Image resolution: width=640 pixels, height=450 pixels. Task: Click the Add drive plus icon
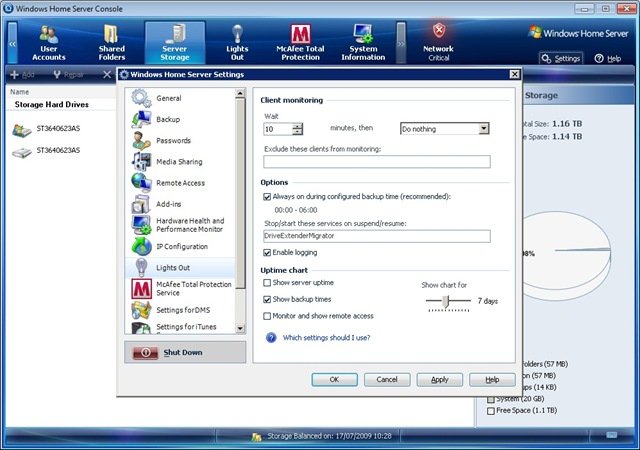click(x=14, y=75)
